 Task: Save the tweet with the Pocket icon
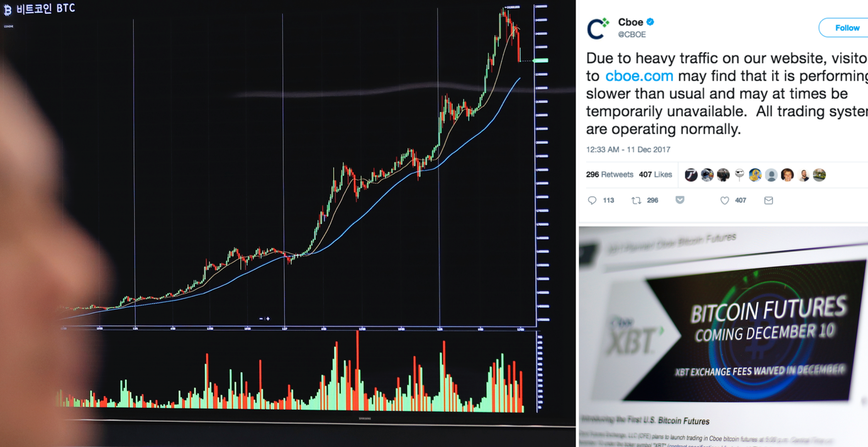[x=679, y=200]
